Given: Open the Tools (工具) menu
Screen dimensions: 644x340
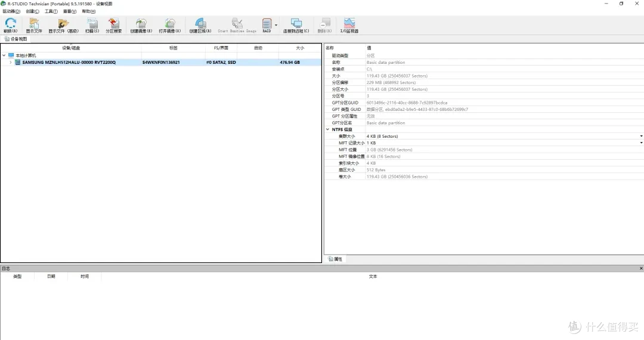Looking at the screenshot, I should point(51,11).
